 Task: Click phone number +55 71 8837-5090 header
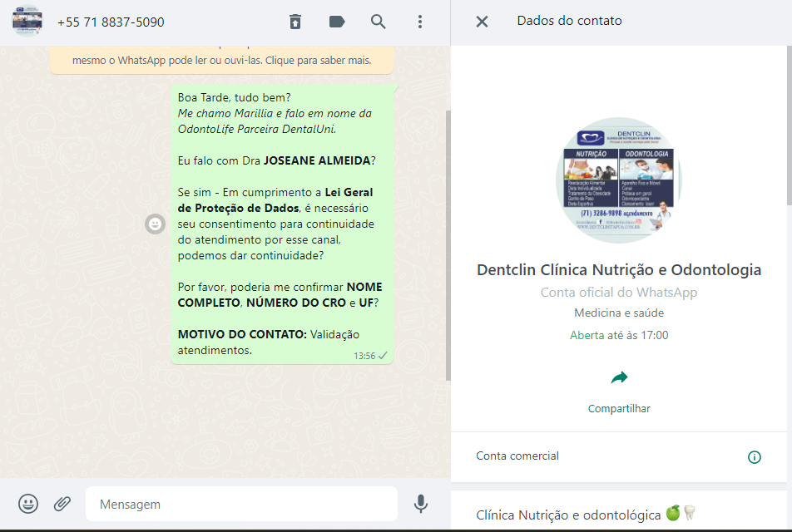111,22
